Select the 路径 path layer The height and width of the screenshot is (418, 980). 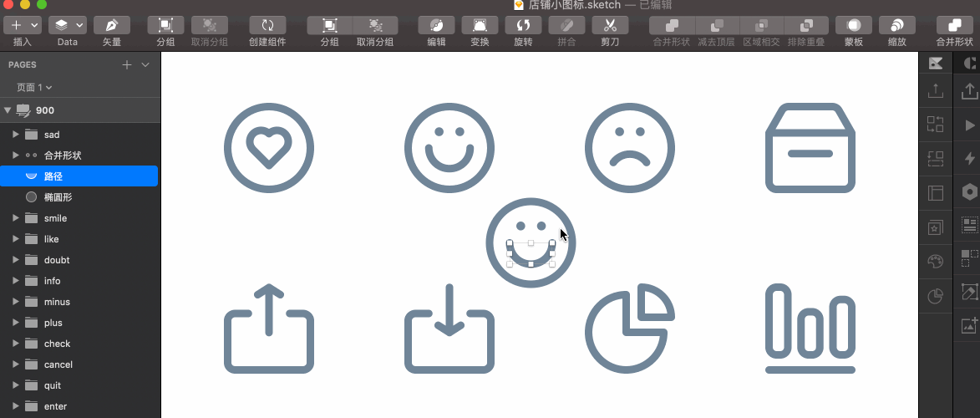point(79,176)
